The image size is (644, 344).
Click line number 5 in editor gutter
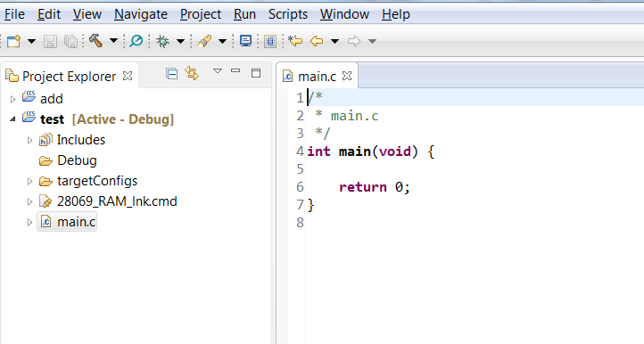[x=301, y=169]
